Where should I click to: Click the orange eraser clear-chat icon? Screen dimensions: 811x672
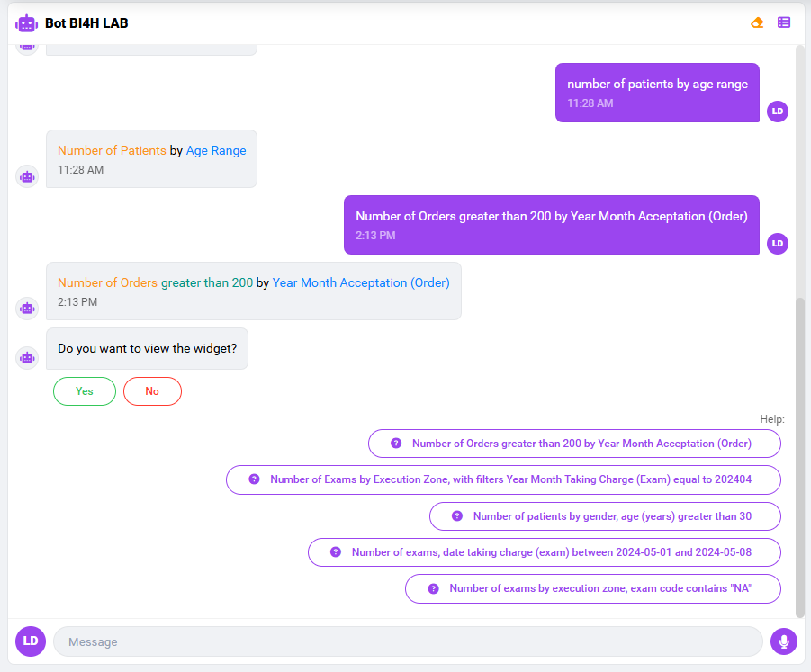pyautogui.click(x=757, y=22)
